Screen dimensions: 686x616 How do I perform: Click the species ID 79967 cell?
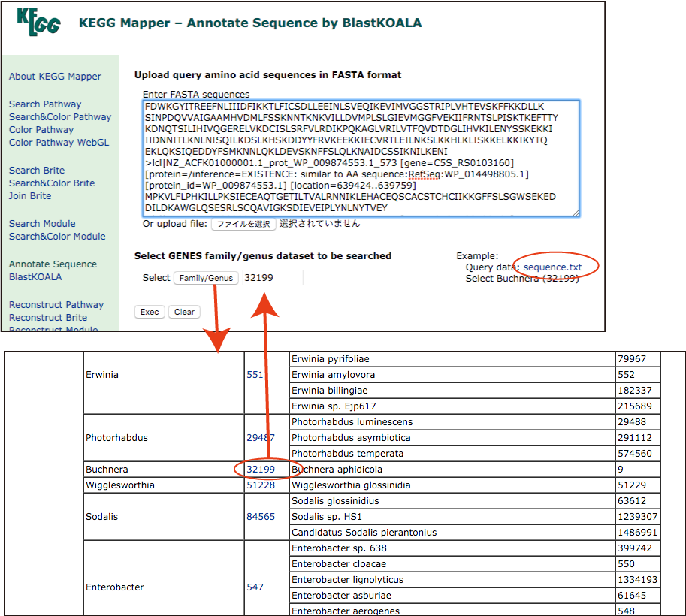point(638,359)
